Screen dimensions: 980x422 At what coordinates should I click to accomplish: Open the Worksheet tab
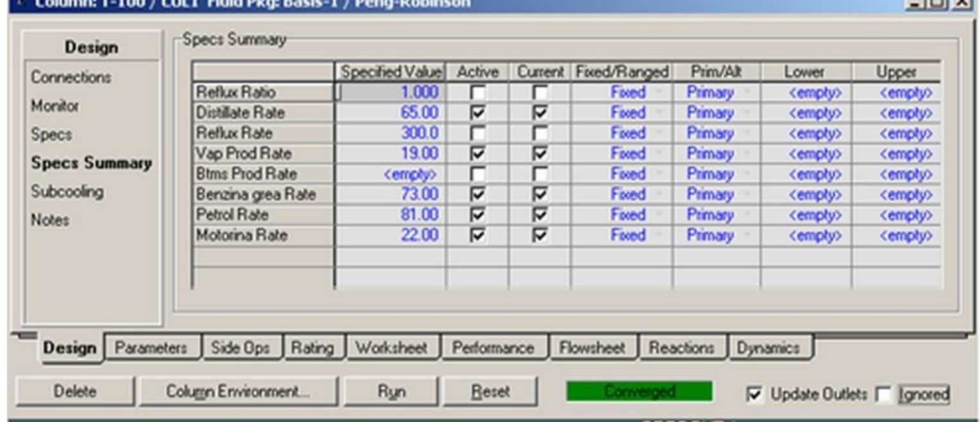click(x=391, y=348)
